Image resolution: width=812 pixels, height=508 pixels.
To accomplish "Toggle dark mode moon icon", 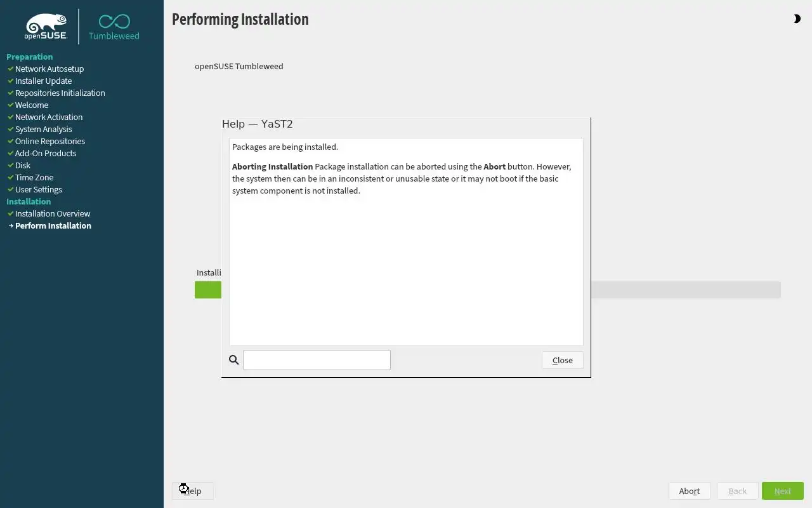I will (x=797, y=19).
